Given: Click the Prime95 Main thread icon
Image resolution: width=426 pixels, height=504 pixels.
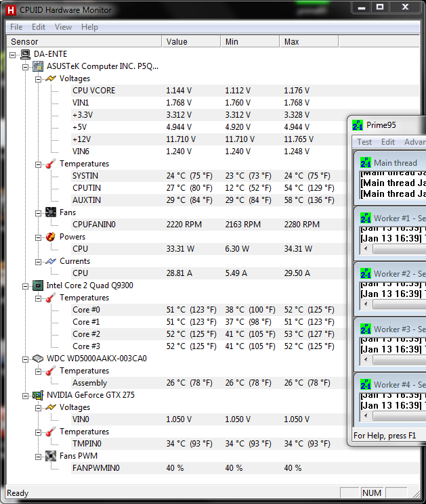Looking at the screenshot, I should [x=366, y=162].
